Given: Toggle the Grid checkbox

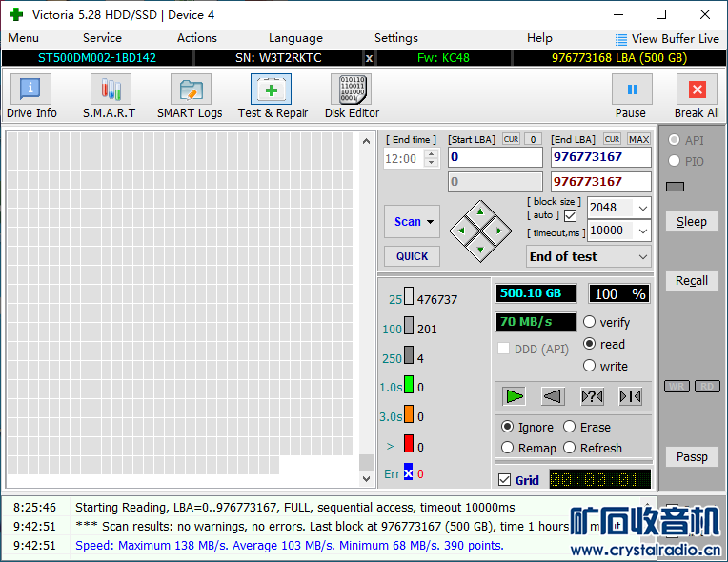Looking at the screenshot, I should (x=505, y=480).
